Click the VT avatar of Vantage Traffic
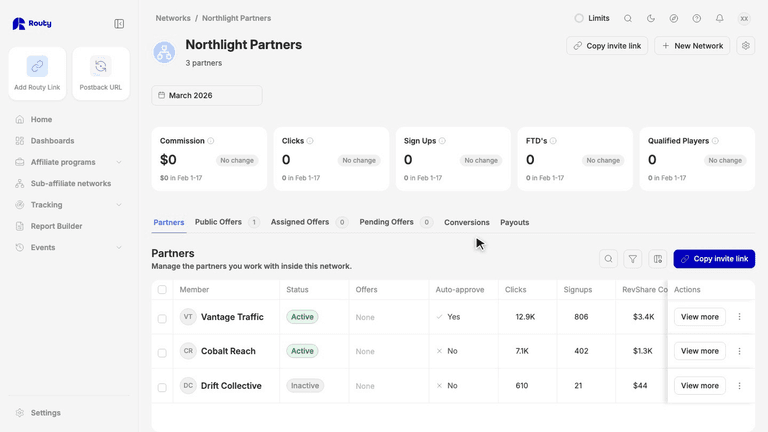 [x=188, y=317]
